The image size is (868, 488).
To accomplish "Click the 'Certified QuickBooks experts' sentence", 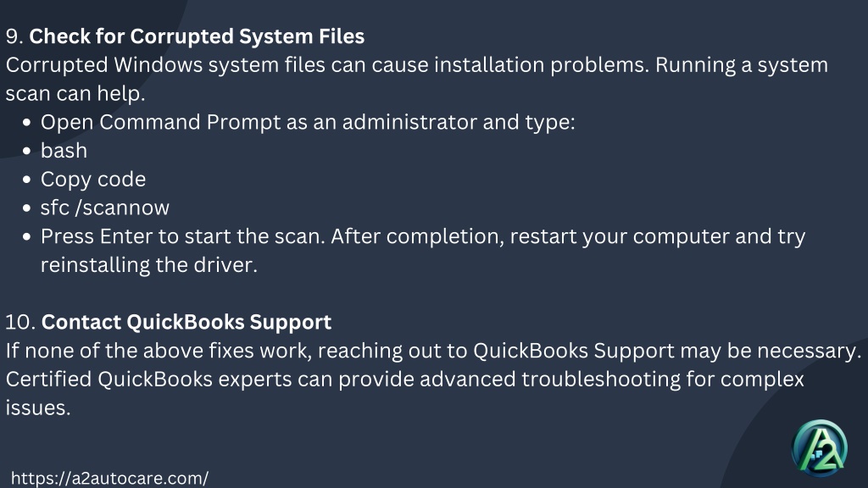I will coord(404,393).
